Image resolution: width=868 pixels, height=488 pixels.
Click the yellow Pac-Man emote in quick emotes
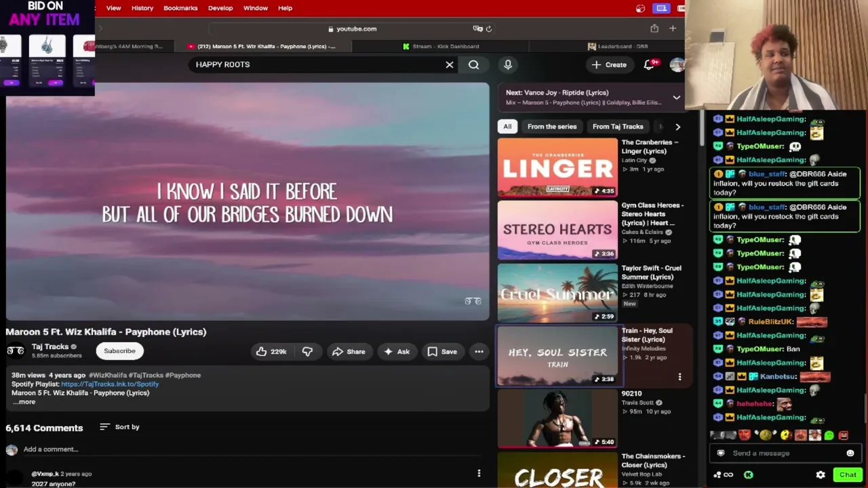[785, 435]
